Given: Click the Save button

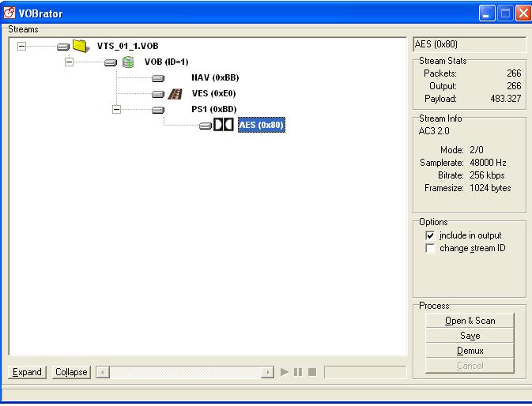Looking at the screenshot, I should coord(470,336).
